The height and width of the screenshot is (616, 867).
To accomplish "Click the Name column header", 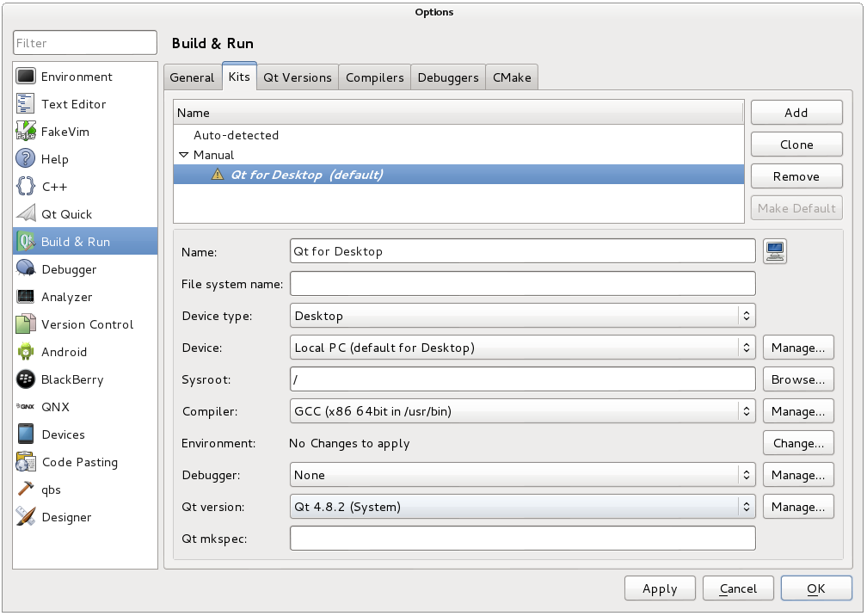I will tap(459, 113).
